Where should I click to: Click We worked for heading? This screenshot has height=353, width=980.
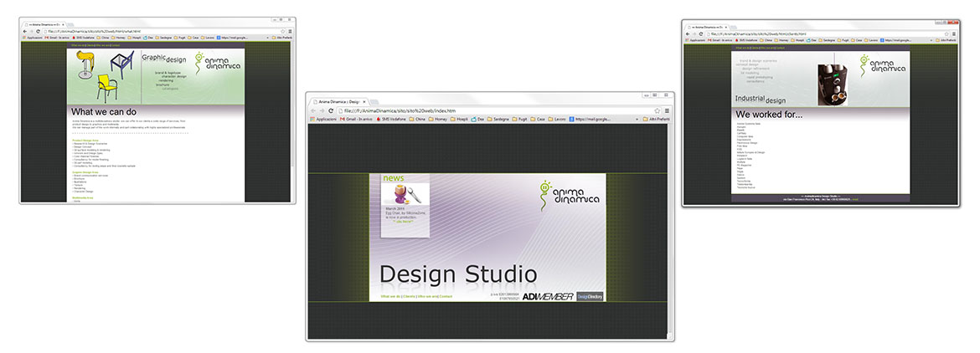(x=769, y=115)
